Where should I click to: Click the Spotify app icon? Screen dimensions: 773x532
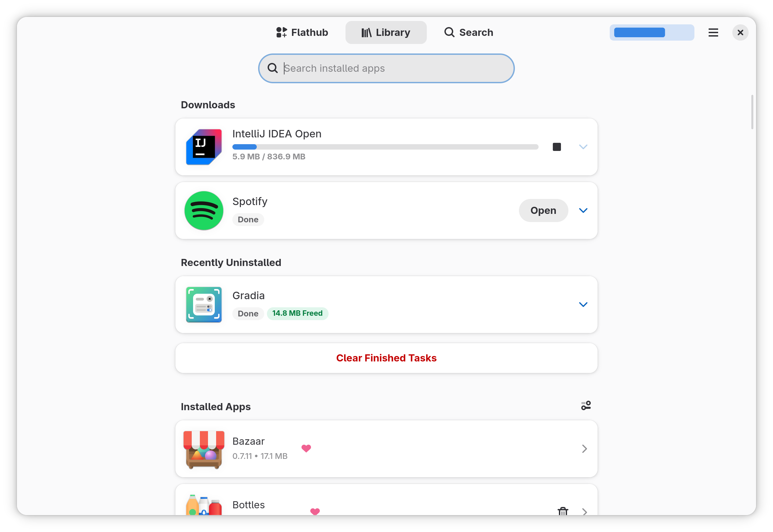(x=204, y=210)
